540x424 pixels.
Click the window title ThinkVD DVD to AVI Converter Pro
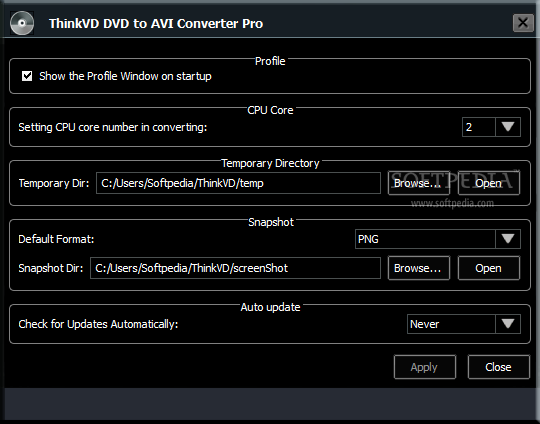tap(156, 23)
